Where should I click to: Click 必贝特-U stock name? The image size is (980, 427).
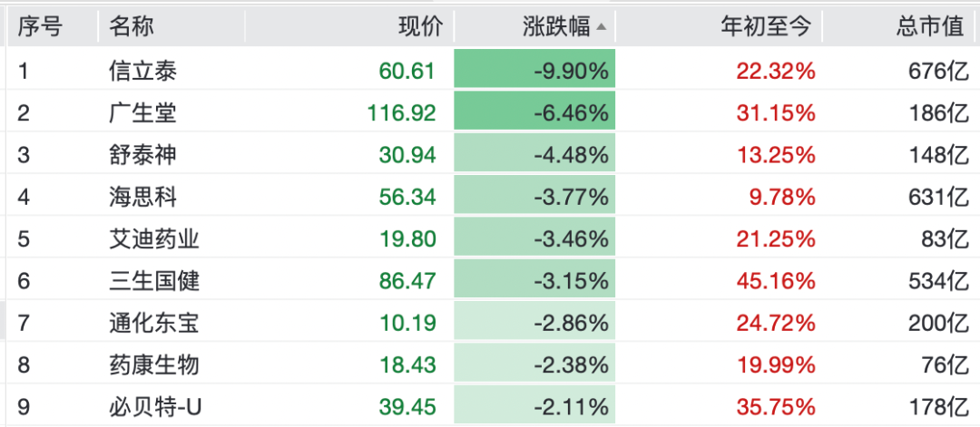coord(155,407)
